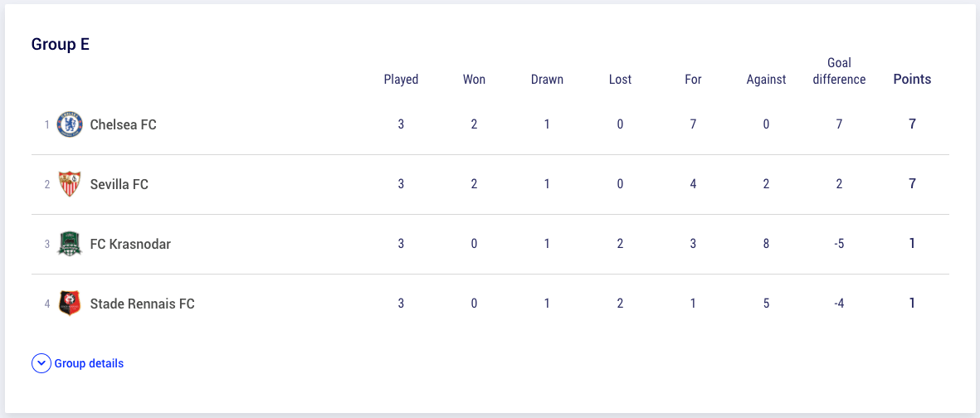The image size is (980, 418).
Task: Click the Goal difference column header
Action: tap(840, 71)
